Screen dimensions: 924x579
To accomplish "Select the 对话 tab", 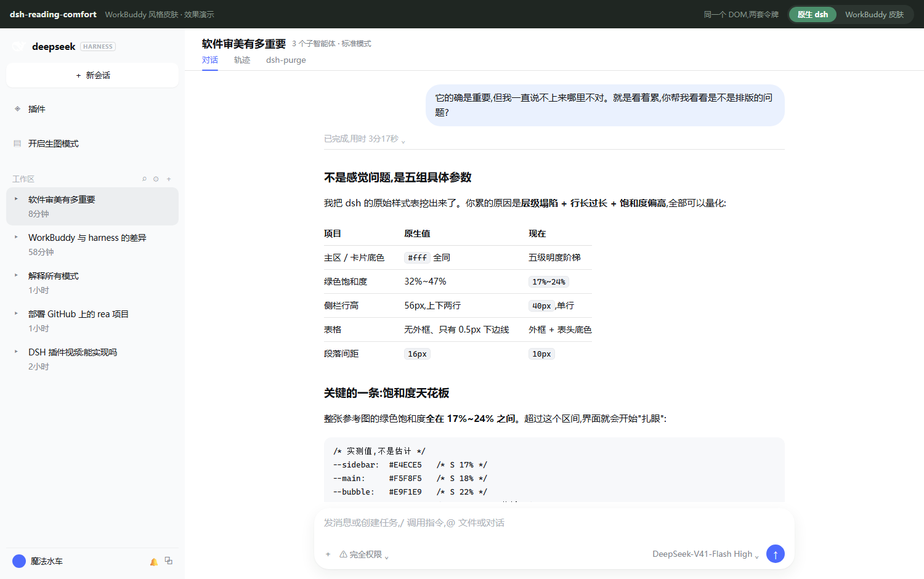I will pyautogui.click(x=210, y=60).
